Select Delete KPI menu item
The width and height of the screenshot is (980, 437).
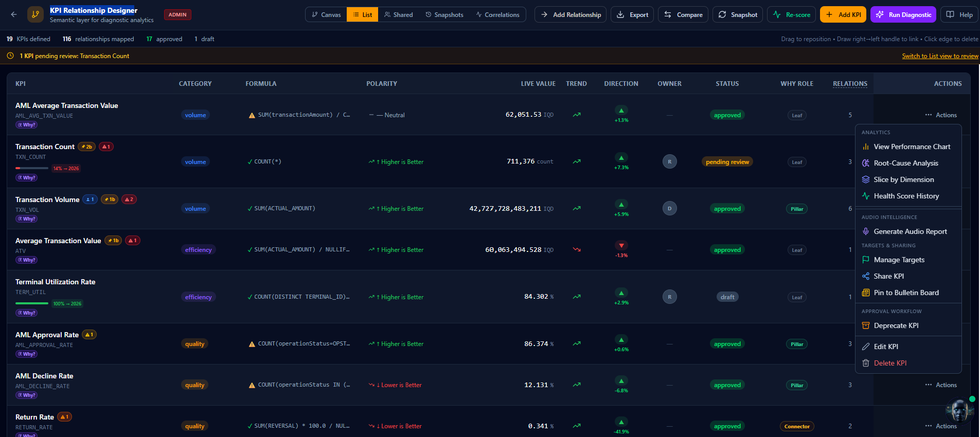click(908, 363)
